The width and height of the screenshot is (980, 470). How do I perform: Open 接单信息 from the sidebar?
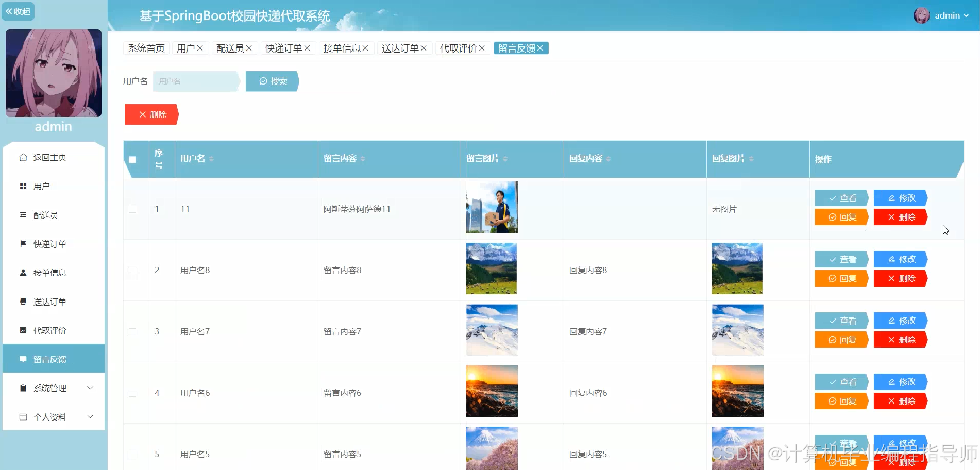(49, 273)
